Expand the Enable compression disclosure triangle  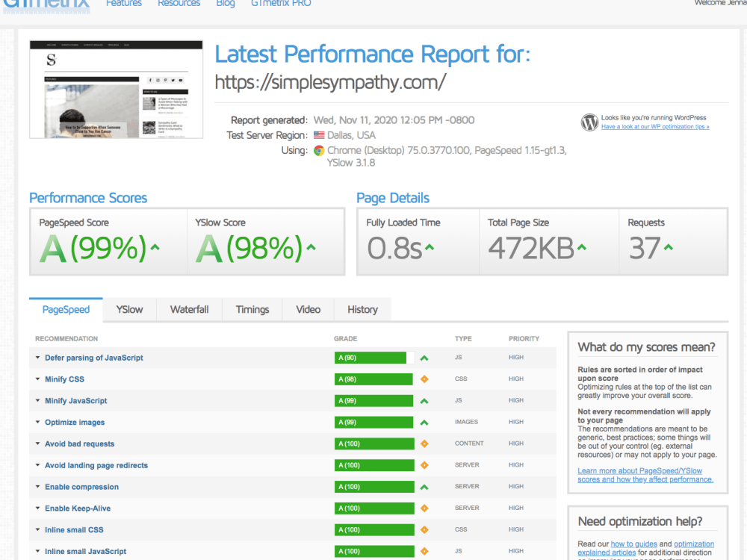click(x=37, y=486)
